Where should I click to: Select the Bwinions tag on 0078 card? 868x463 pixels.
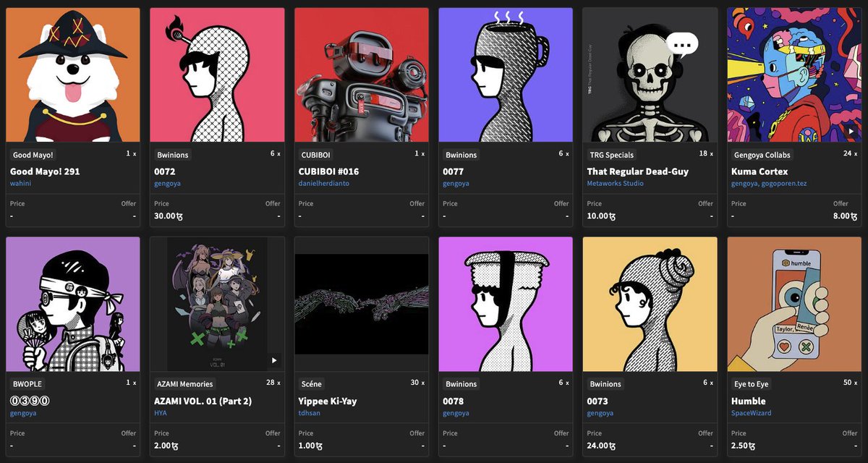(461, 384)
